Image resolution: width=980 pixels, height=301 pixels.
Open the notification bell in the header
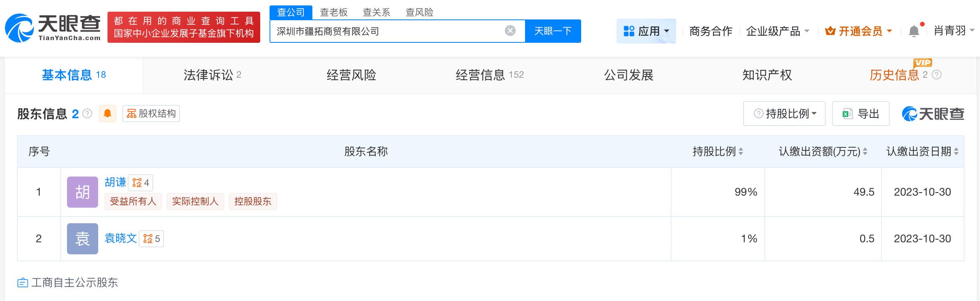(x=914, y=31)
